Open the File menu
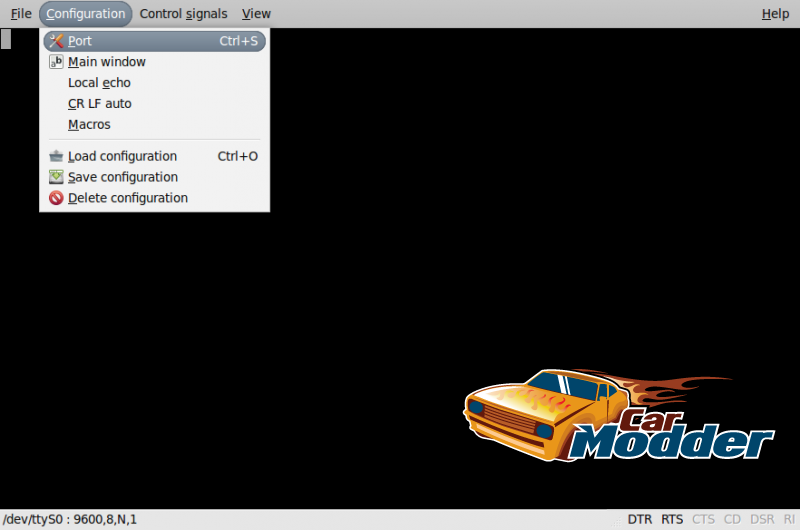 click(x=21, y=14)
